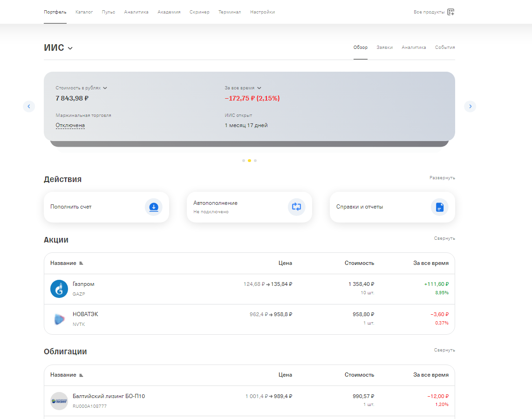The width and height of the screenshot is (532, 419).
Task: Click the Справки и отчеты card
Action: [392, 207]
